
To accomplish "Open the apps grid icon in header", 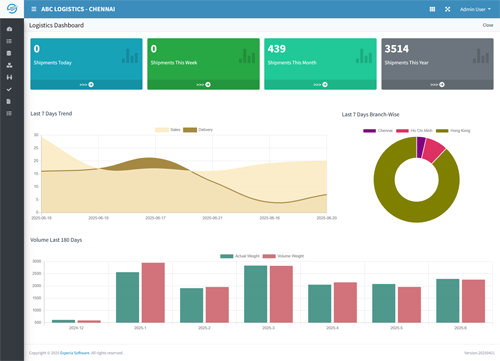I will (432, 9).
